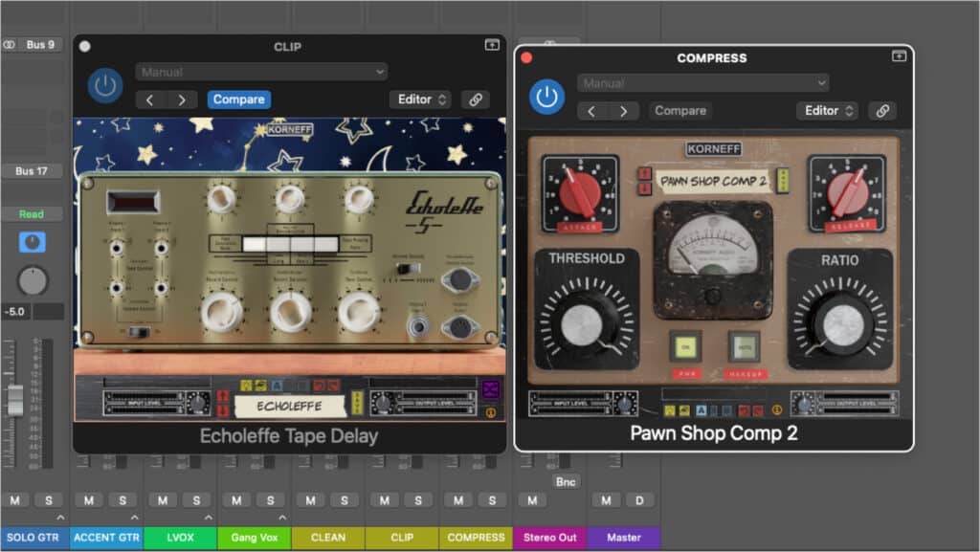Click the link icon in COMPRESS window

(882, 111)
